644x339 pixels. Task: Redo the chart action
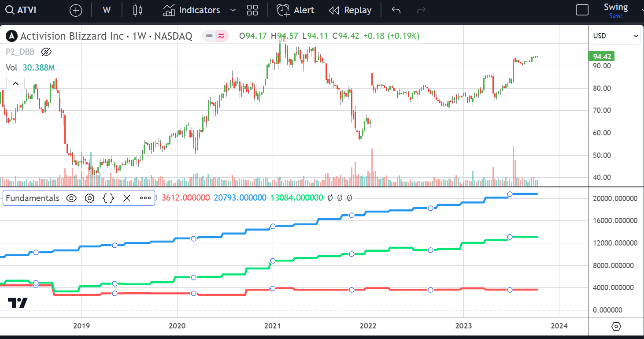(421, 10)
